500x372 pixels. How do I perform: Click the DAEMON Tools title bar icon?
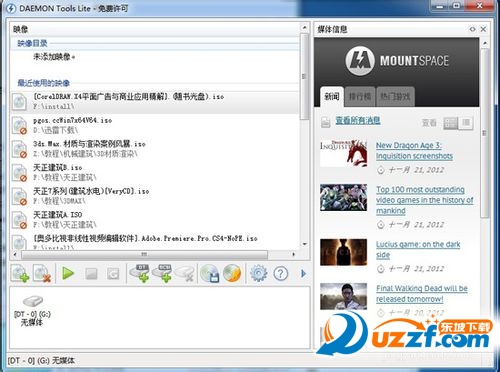tap(11, 8)
